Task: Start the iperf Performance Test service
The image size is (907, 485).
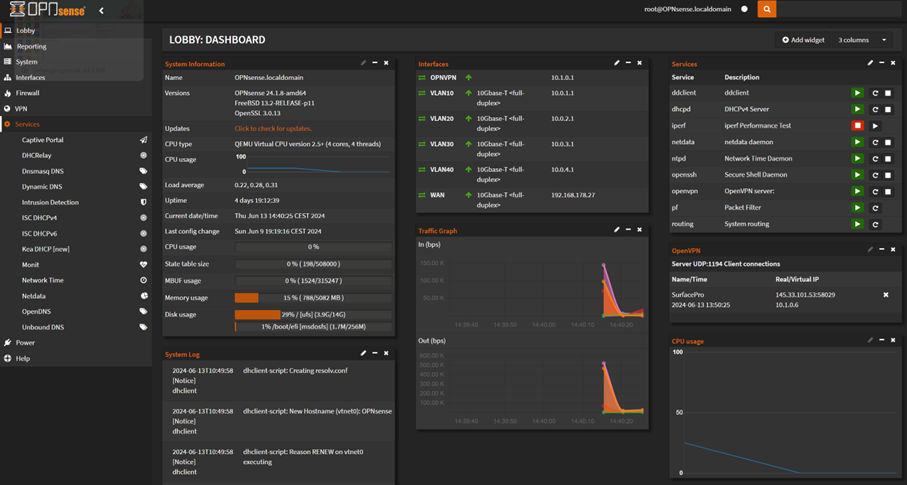Action: click(875, 126)
